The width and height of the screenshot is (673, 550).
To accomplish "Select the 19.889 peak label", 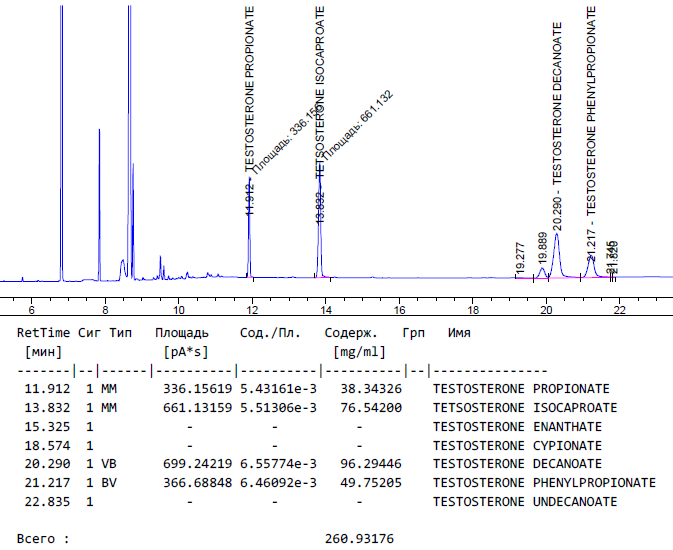I will point(543,247).
